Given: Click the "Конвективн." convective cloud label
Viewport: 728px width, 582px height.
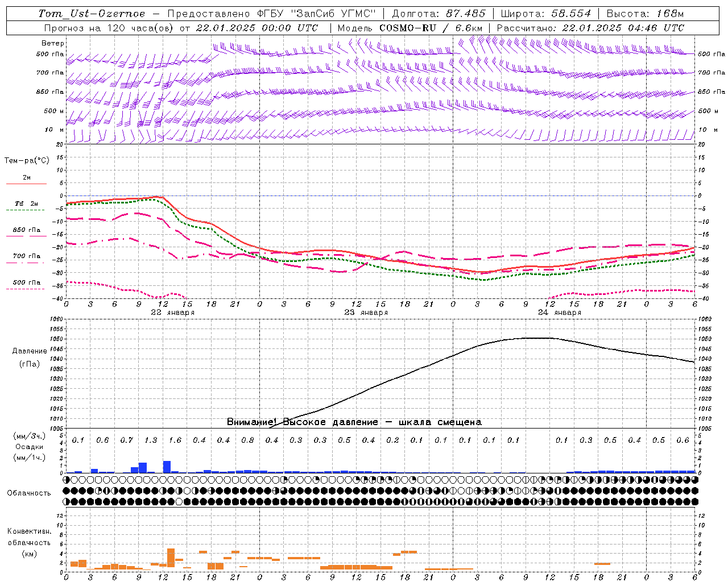Looking at the screenshot, I should click(30, 531).
